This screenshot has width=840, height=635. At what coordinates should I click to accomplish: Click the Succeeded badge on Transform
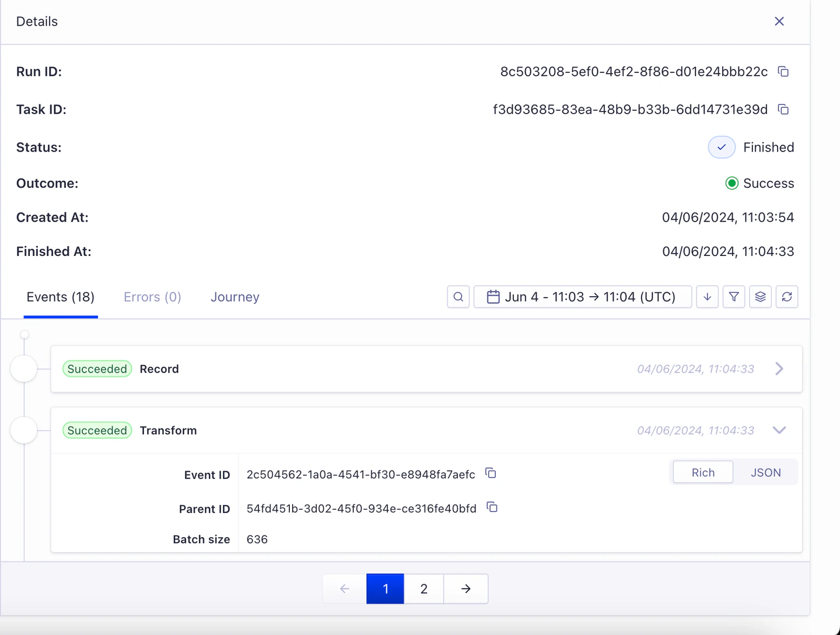[97, 430]
